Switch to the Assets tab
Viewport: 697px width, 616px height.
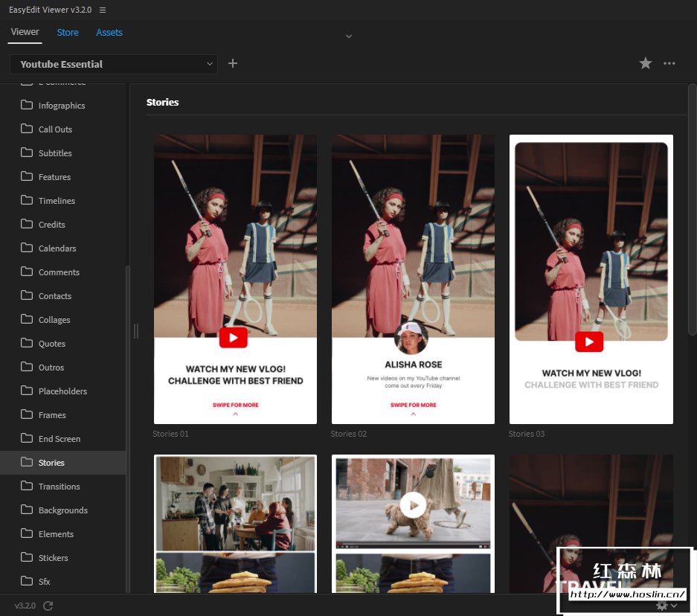coord(109,32)
